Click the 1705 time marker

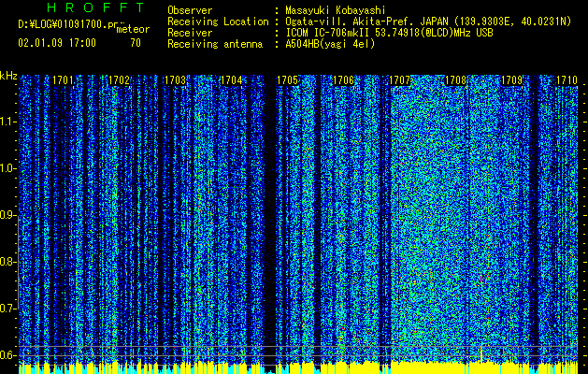pyautogui.click(x=288, y=80)
